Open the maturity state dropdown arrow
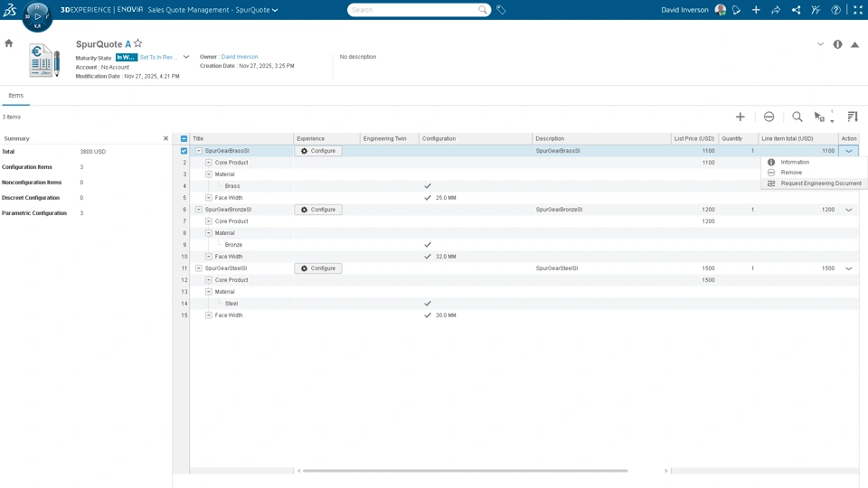The width and height of the screenshot is (868, 488). point(186,57)
